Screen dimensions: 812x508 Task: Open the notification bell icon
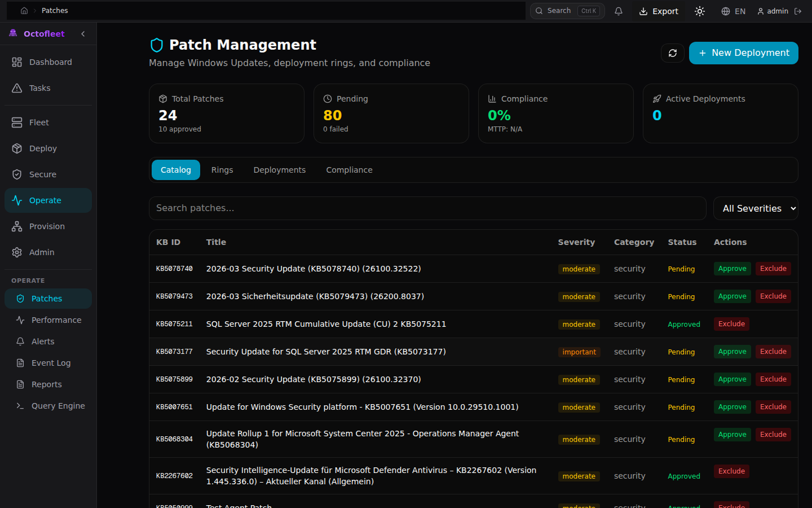pyautogui.click(x=619, y=11)
